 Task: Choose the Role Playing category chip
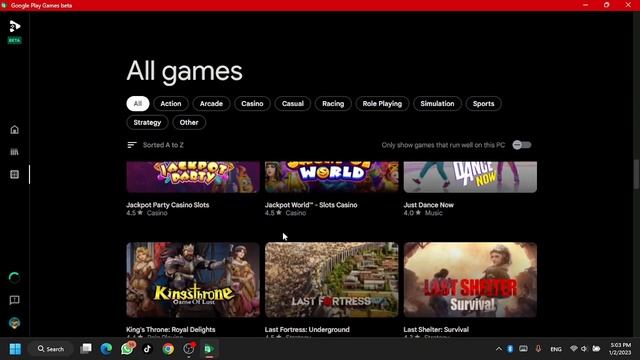(x=382, y=104)
